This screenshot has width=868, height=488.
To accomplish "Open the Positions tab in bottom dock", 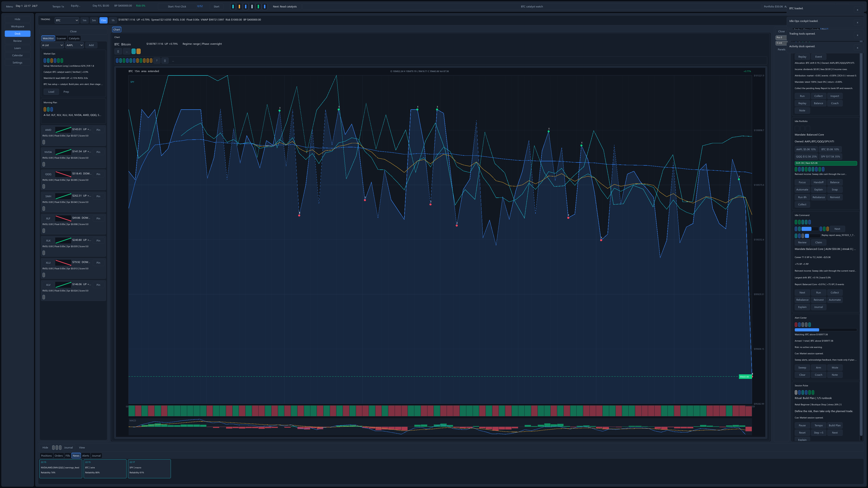I will pyautogui.click(x=47, y=456).
